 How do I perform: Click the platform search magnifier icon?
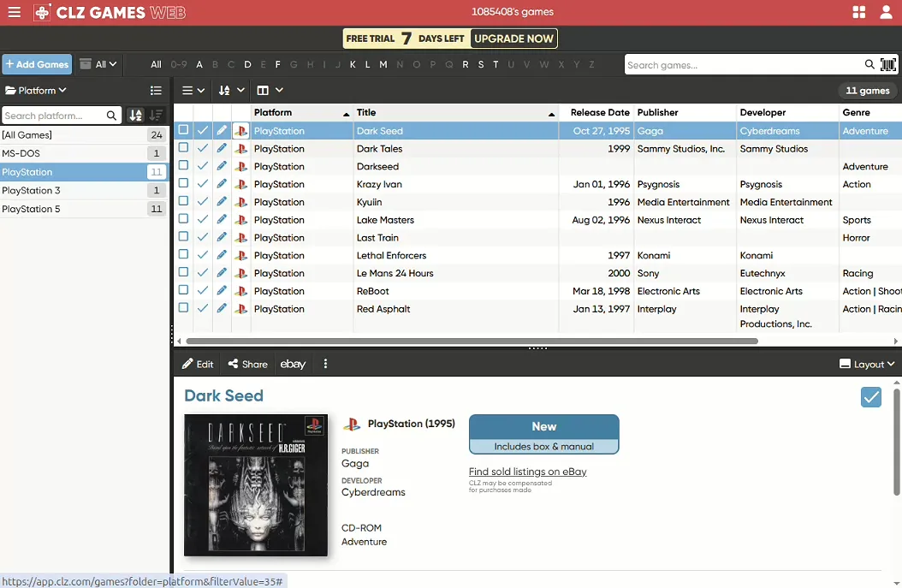(x=111, y=116)
